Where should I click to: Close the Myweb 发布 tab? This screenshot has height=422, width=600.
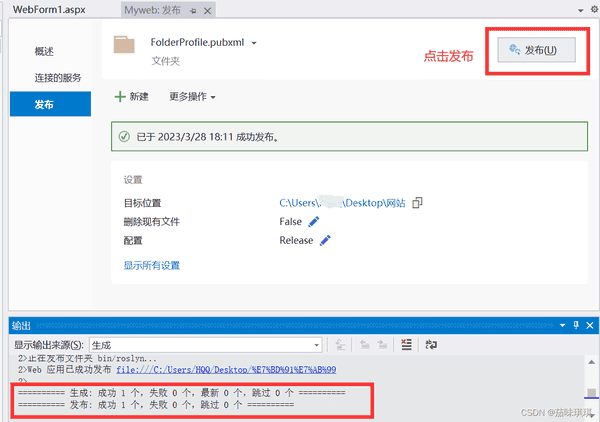pos(207,11)
